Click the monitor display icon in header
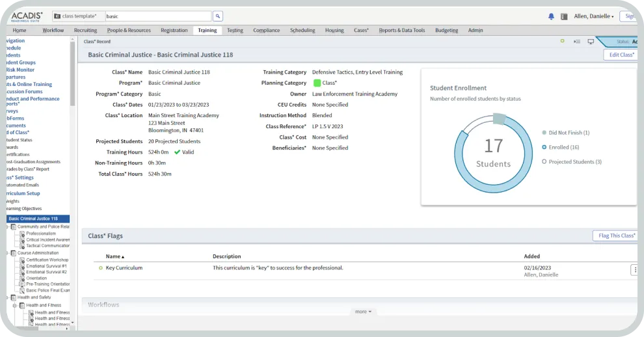644x337 pixels. 591,41
